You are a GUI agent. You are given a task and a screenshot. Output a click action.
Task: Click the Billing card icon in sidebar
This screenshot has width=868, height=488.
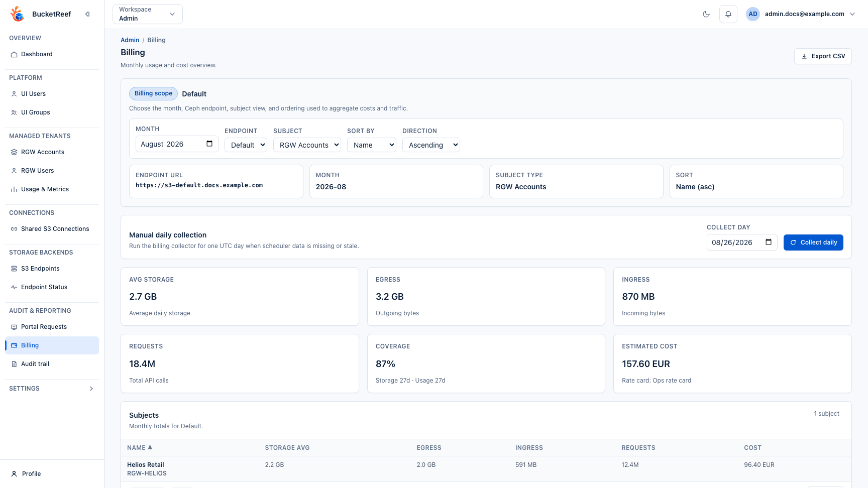click(14, 345)
